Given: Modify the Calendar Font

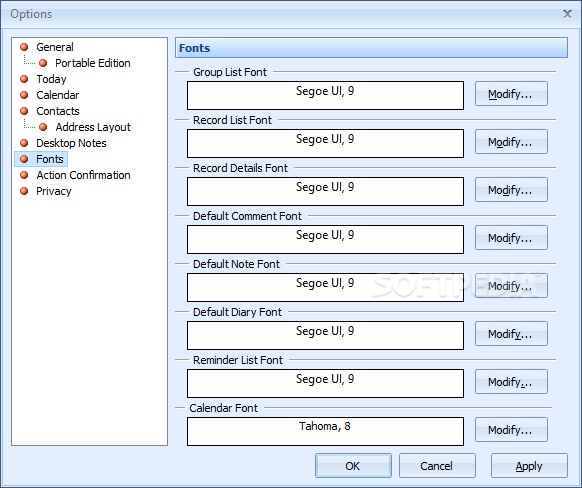Looking at the screenshot, I should (x=511, y=430).
